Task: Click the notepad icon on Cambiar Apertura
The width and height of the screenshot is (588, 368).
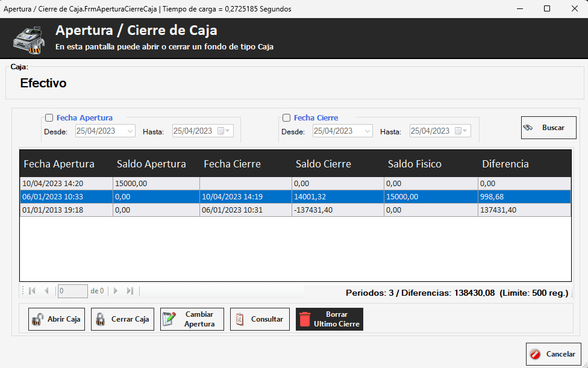Action: pos(170,319)
